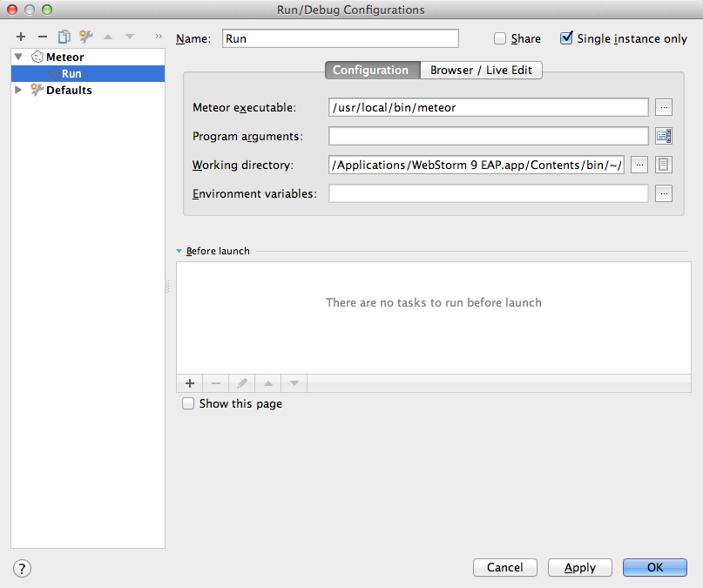Open edit defaults settings via wrench icon

pos(84,37)
